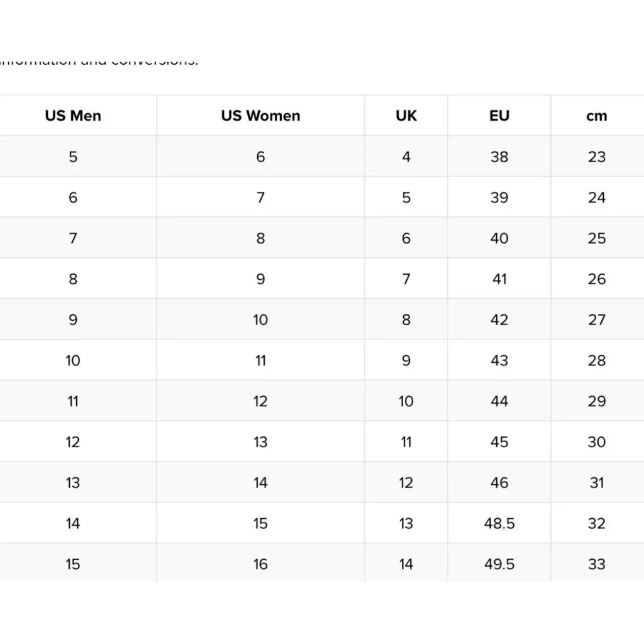
Task: Click the US Women column header
Action: click(260, 116)
